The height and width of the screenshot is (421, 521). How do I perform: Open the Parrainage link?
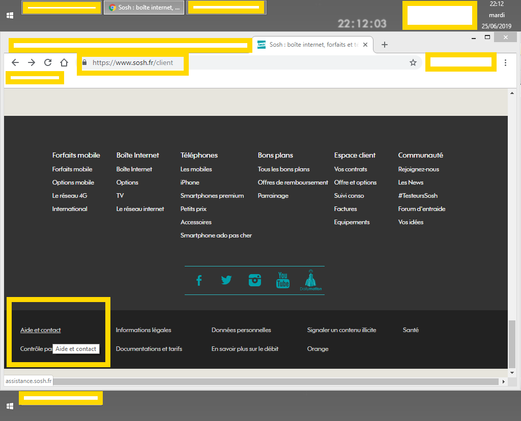(273, 196)
